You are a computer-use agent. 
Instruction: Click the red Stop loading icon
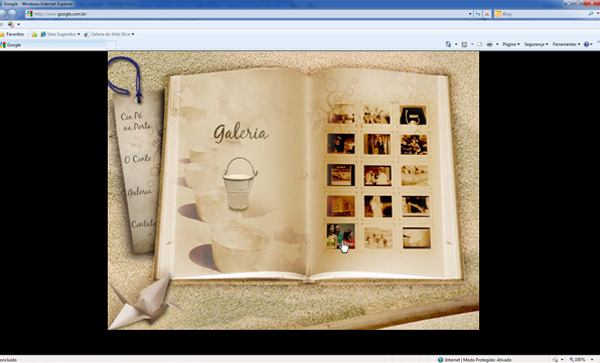(487, 14)
